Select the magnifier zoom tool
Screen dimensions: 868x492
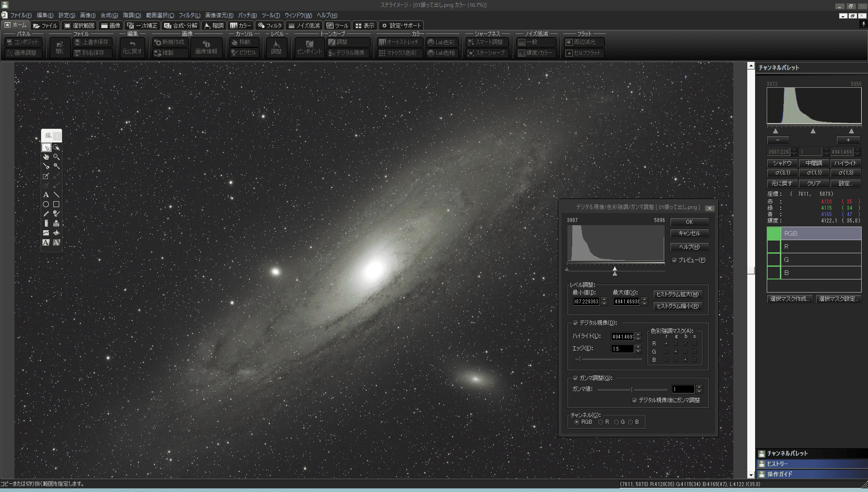pos(57,157)
